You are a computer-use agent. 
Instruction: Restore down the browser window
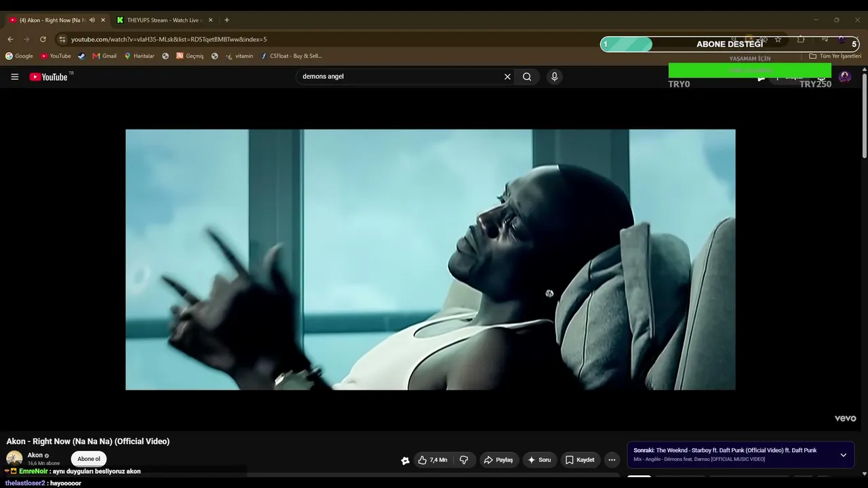pyautogui.click(x=836, y=20)
